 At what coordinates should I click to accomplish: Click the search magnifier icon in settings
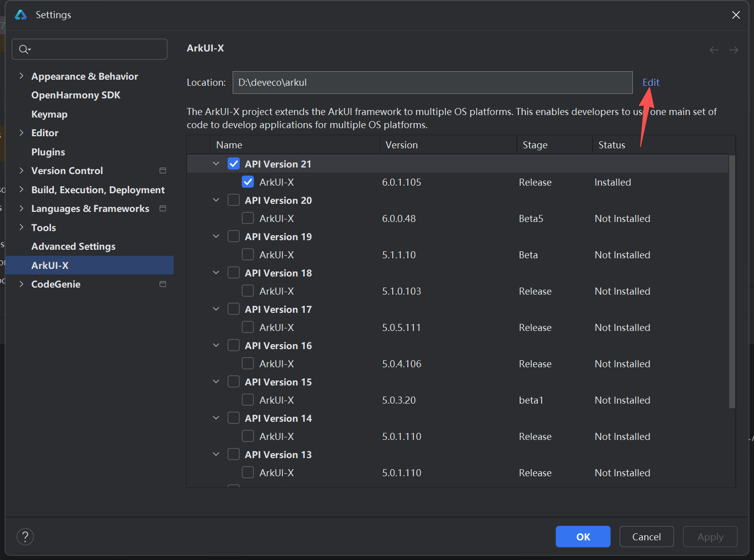[x=24, y=49]
